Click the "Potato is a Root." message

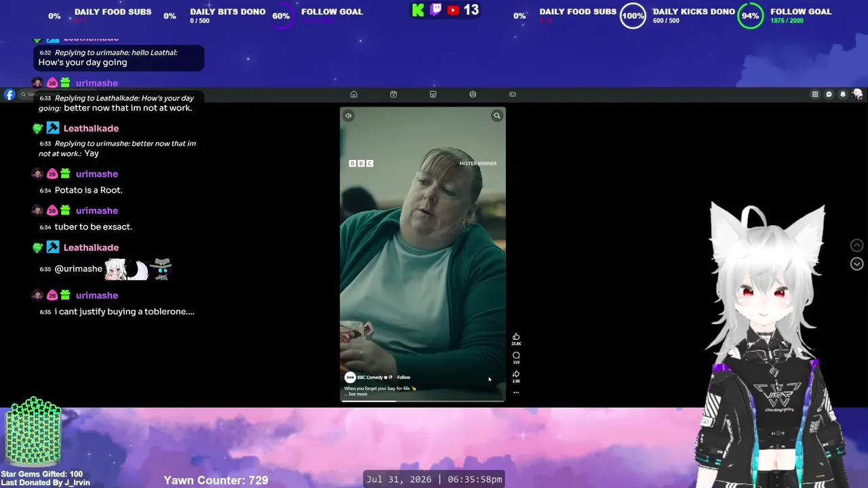click(x=89, y=190)
